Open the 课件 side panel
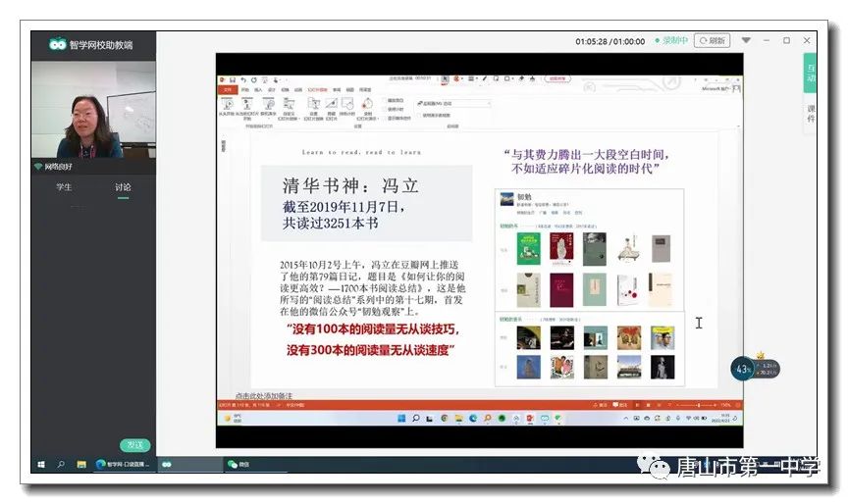 tap(811, 113)
